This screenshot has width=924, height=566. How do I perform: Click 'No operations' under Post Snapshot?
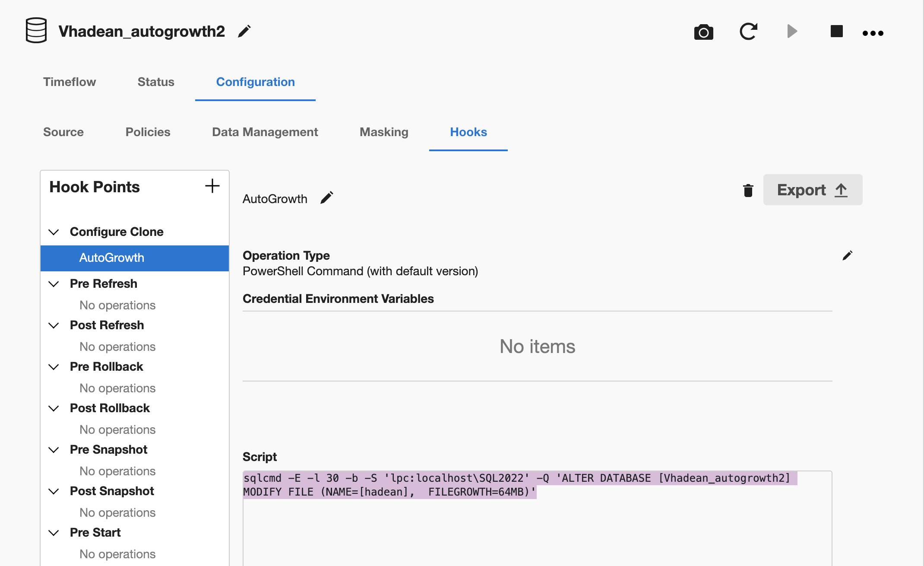pyautogui.click(x=117, y=512)
